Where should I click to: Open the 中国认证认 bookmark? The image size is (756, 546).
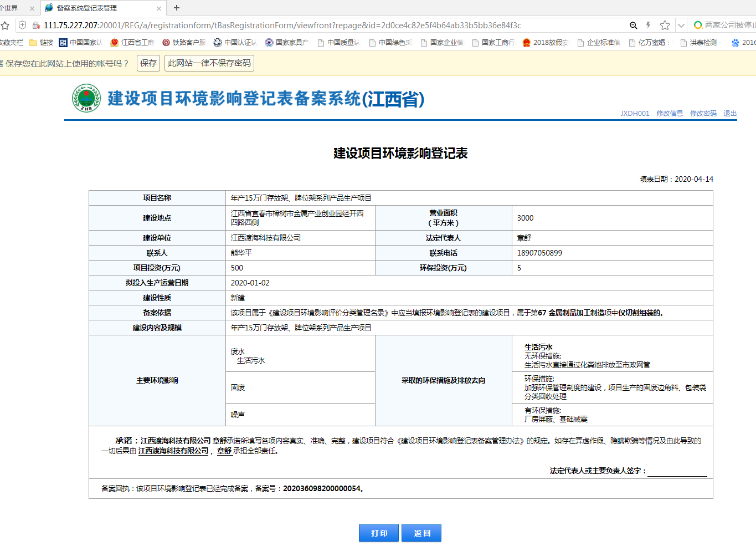click(235, 42)
